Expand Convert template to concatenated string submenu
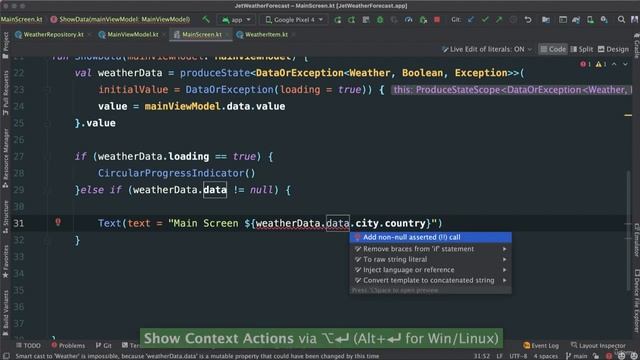640x360 pixels. point(430,280)
